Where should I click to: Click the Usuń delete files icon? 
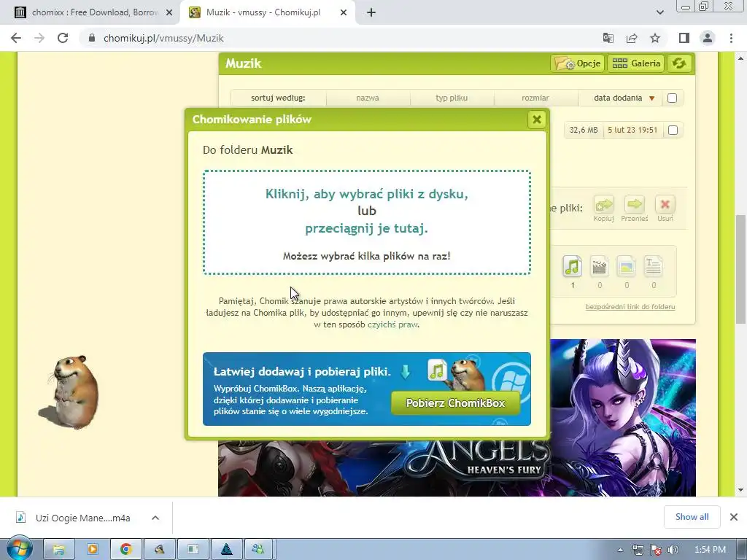pyautogui.click(x=665, y=208)
